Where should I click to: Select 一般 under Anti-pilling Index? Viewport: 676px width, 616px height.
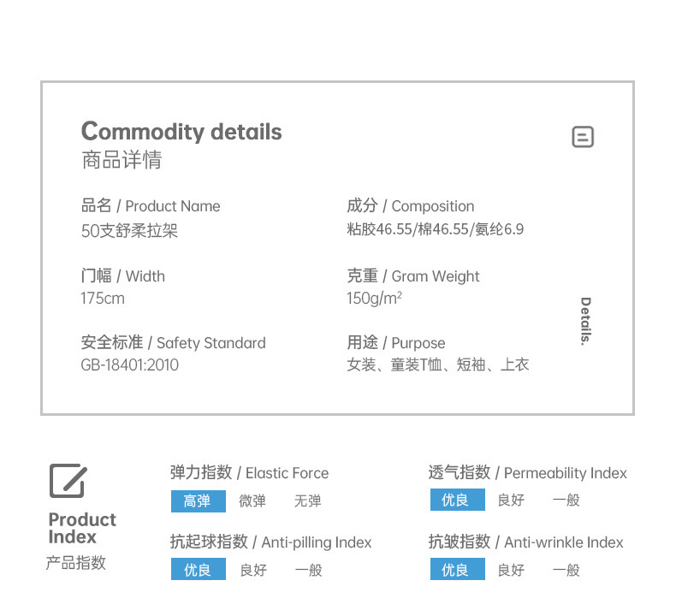click(309, 570)
